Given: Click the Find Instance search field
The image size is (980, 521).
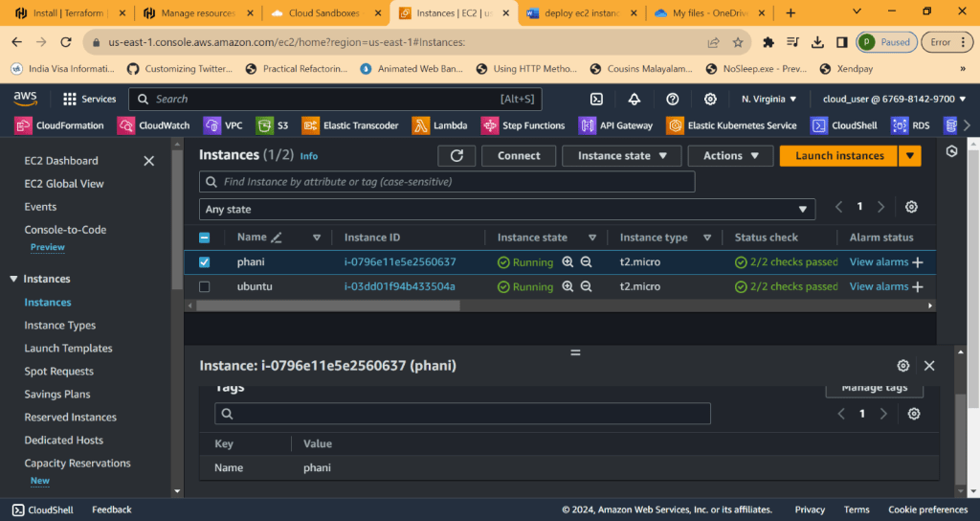Looking at the screenshot, I should click(447, 182).
